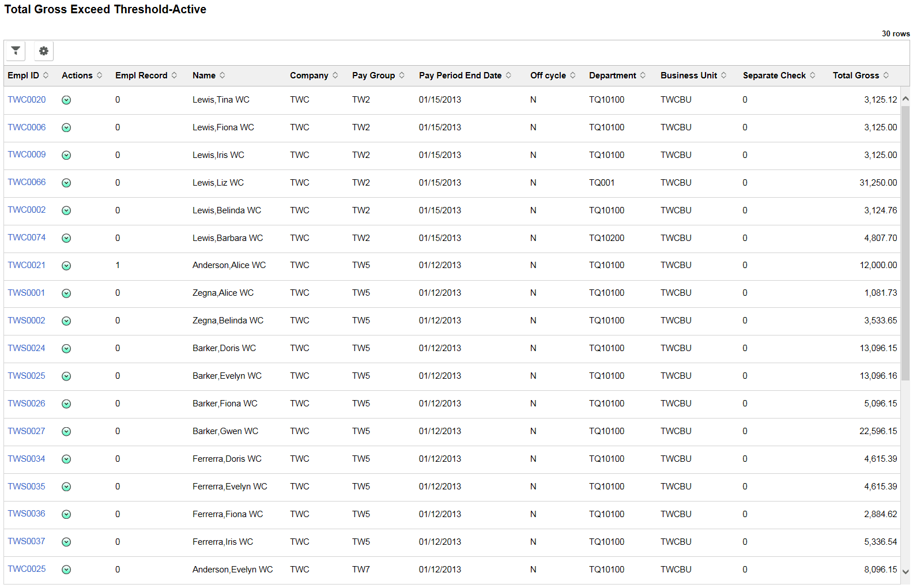Open employee link TWS0034

[x=26, y=459]
